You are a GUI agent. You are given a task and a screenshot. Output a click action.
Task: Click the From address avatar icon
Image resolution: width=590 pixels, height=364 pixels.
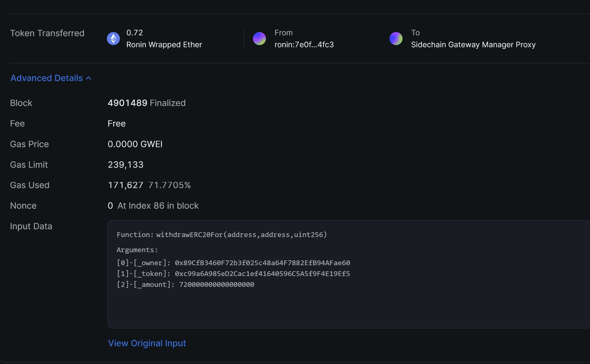point(259,39)
